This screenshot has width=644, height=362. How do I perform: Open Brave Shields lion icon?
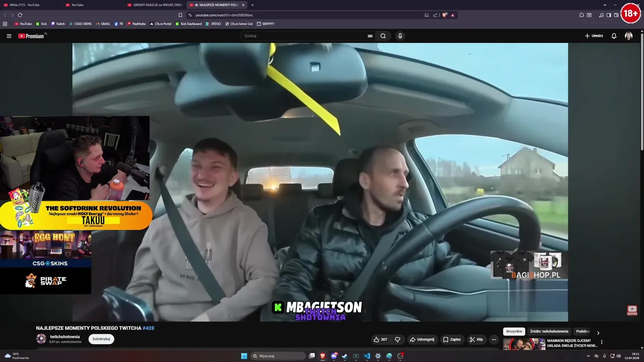[445, 15]
